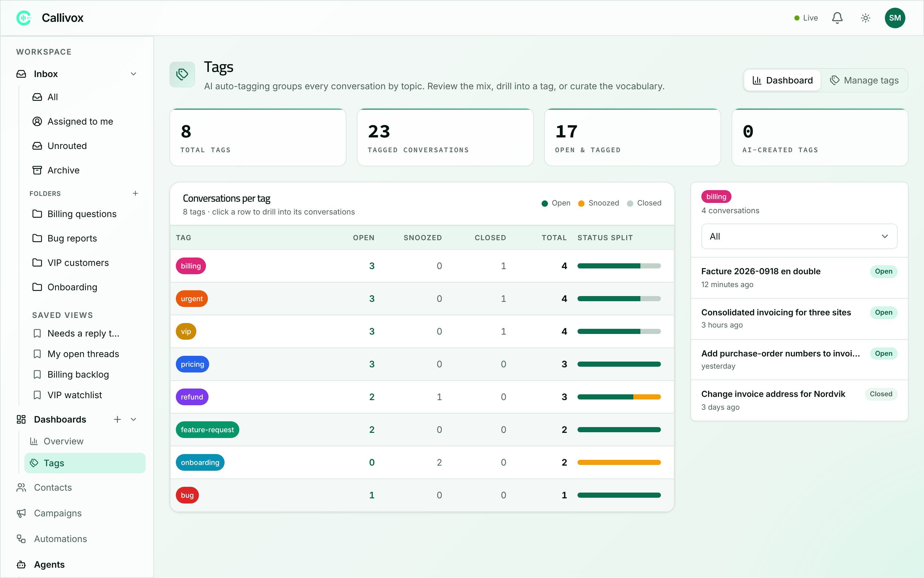Select the Tags dashboard item
The image size is (924, 578).
85,463
